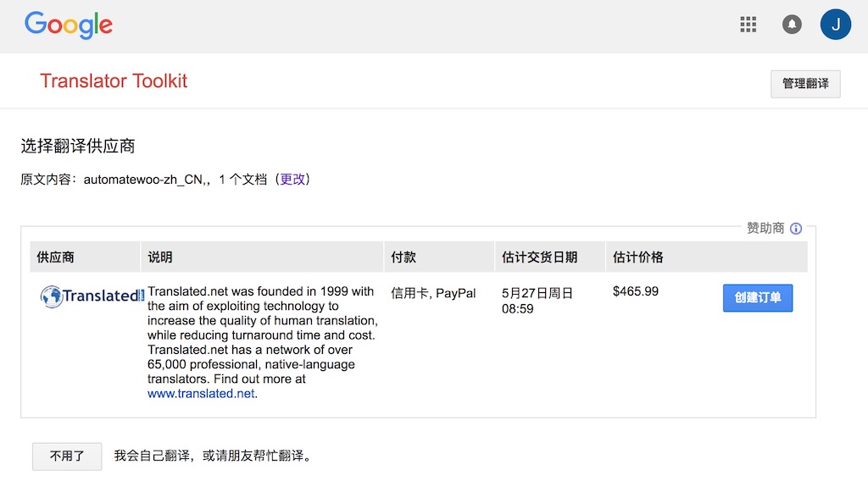
Task: Click the 供应商 column header
Action: [x=55, y=257]
